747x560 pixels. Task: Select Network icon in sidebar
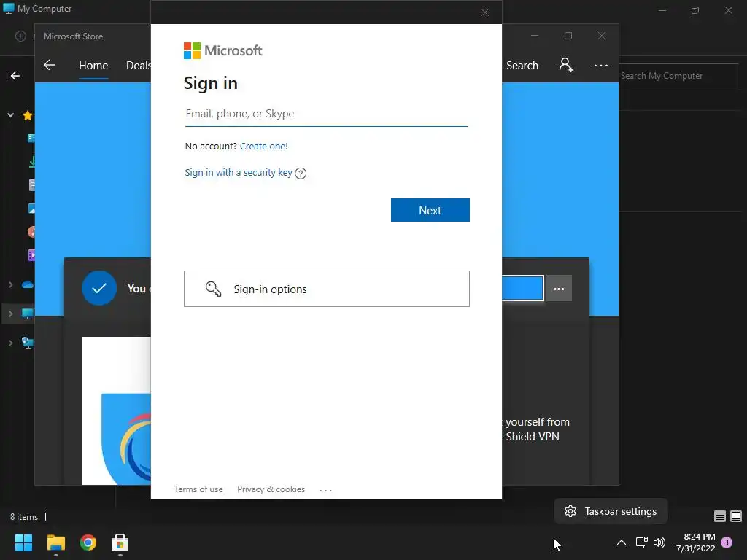(x=28, y=343)
